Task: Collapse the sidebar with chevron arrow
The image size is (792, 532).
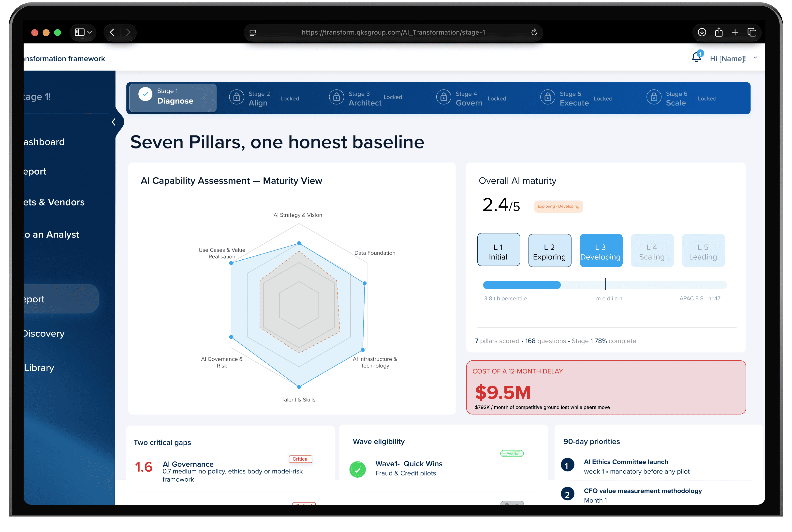Action: [x=114, y=122]
